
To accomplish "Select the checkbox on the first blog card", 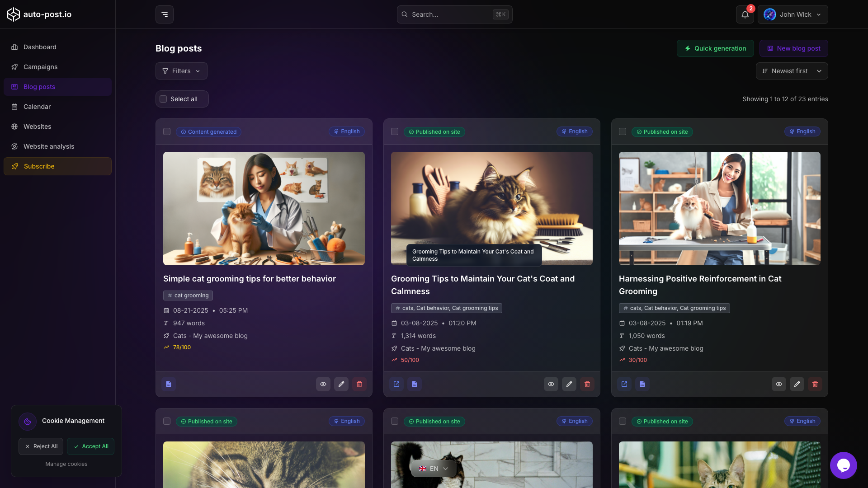I will point(166,131).
